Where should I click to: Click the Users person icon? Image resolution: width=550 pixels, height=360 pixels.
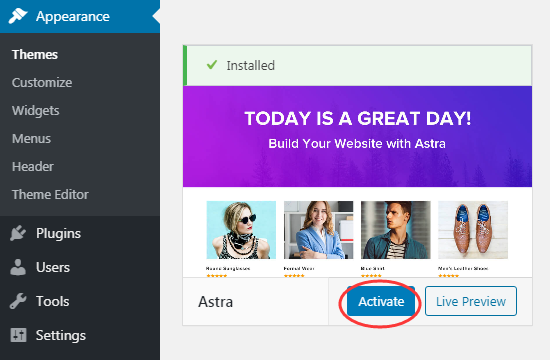click(x=18, y=267)
